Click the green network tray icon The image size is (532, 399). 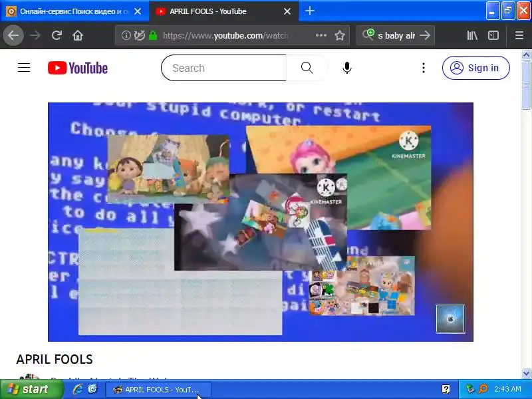pyautogui.click(x=470, y=389)
